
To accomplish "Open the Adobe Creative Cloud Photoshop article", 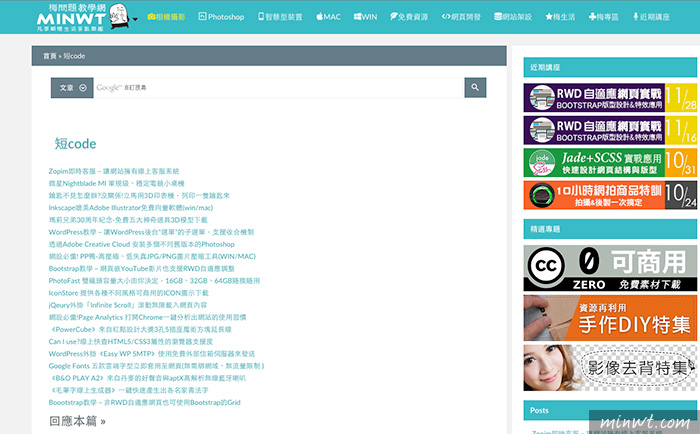I will (142, 244).
